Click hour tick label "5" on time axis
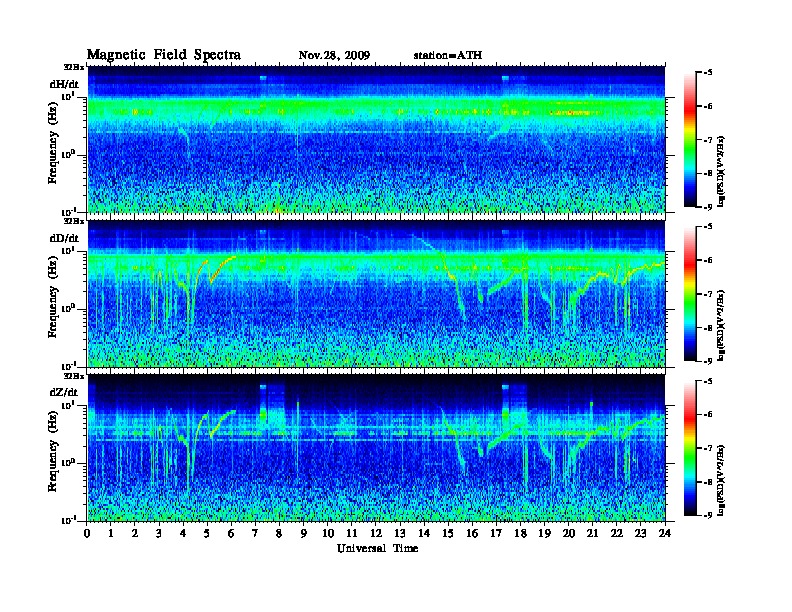This screenshot has width=792, height=612. (207, 533)
